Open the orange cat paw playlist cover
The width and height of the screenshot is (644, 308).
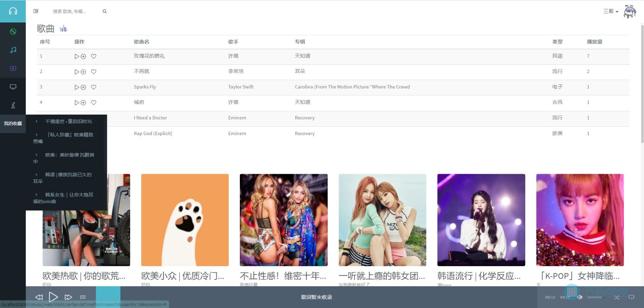(185, 220)
